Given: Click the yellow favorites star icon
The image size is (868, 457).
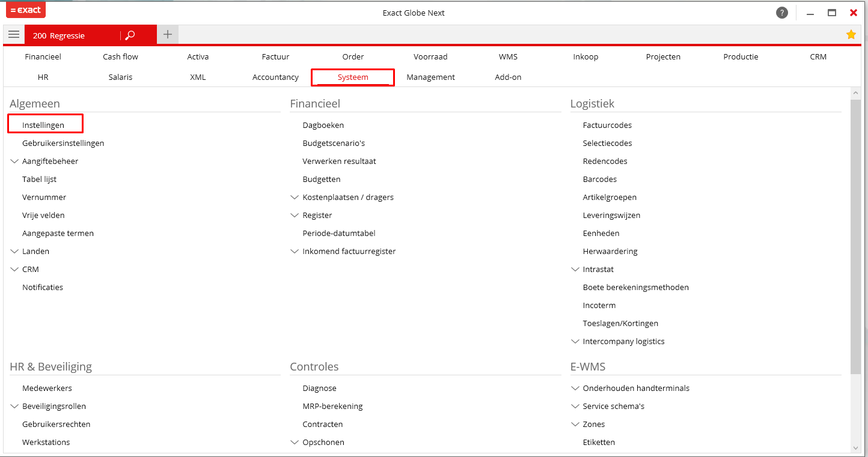Looking at the screenshot, I should click(851, 35).
